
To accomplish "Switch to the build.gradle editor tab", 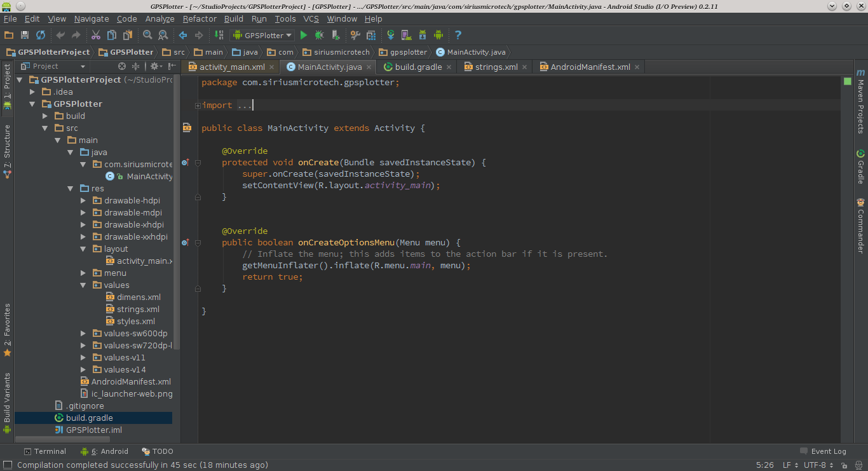I will pyautogui.click(x=417, y=67).
